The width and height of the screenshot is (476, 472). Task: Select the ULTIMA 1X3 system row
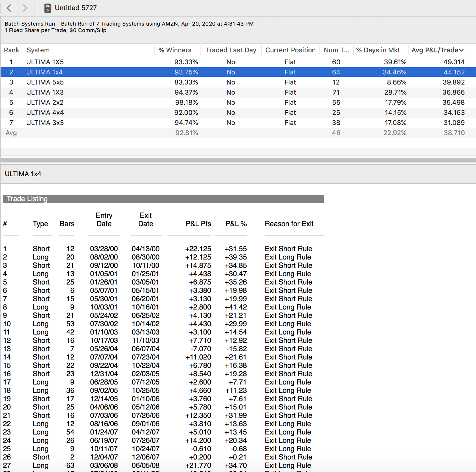pos(45,92)
